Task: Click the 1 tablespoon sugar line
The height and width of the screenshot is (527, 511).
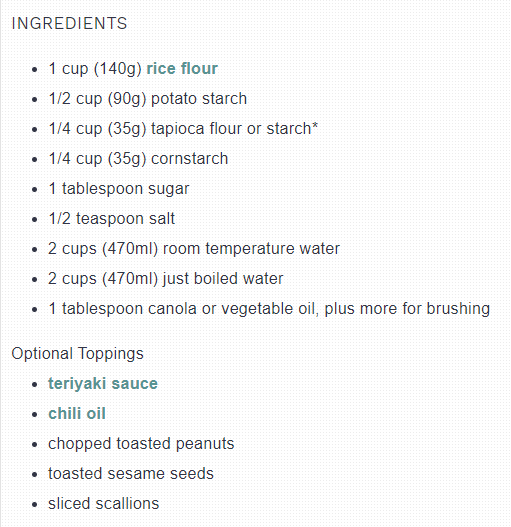Action: (119, 189)
